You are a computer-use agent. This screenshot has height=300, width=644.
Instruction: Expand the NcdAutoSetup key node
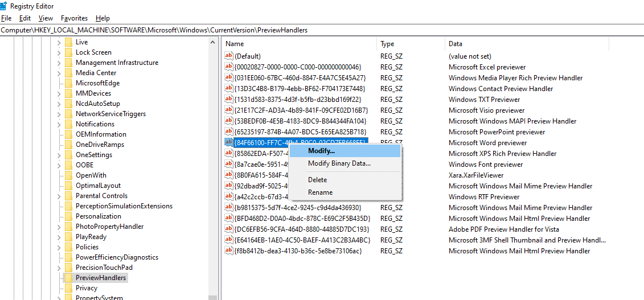(59, 104)
